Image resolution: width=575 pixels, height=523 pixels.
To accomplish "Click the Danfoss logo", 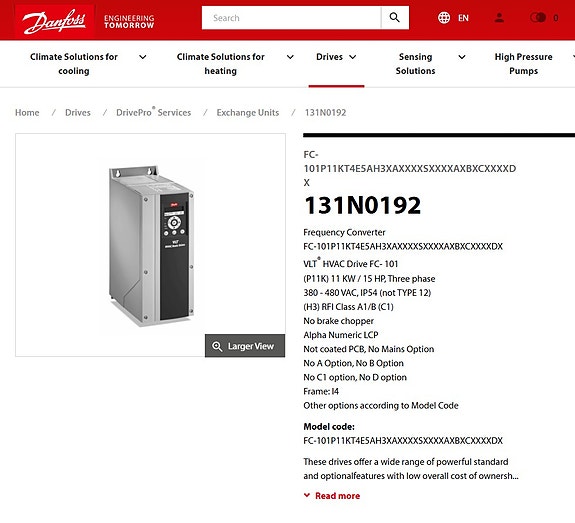I will [54, 21].
